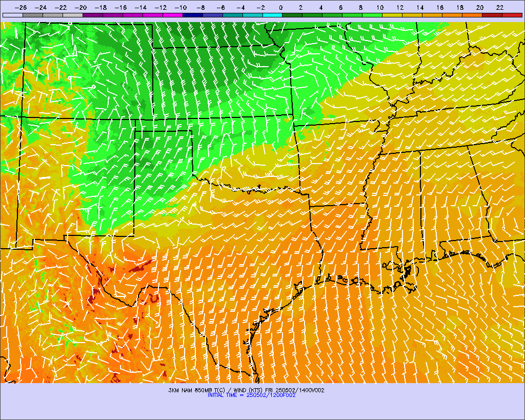Pick the teal swatch between -6 and -4
This screenshot has width=525, height=420.
(233, 15)
